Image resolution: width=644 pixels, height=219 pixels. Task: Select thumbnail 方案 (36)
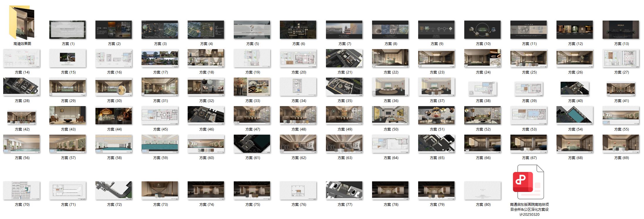click(390, 87)
